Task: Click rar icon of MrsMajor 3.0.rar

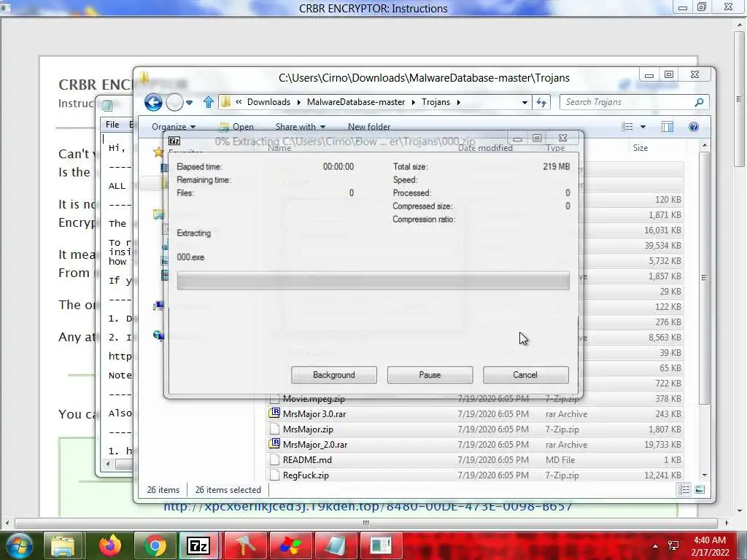Action: click(x=274, y=413)
